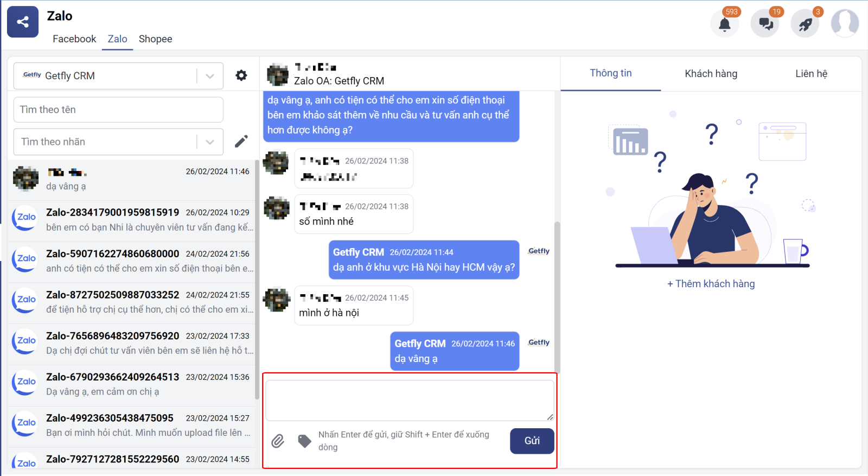The height and width of the screenshot is (476, 868).
Task: Open the 'Thông tin' tab
Action: click(611, 73)
